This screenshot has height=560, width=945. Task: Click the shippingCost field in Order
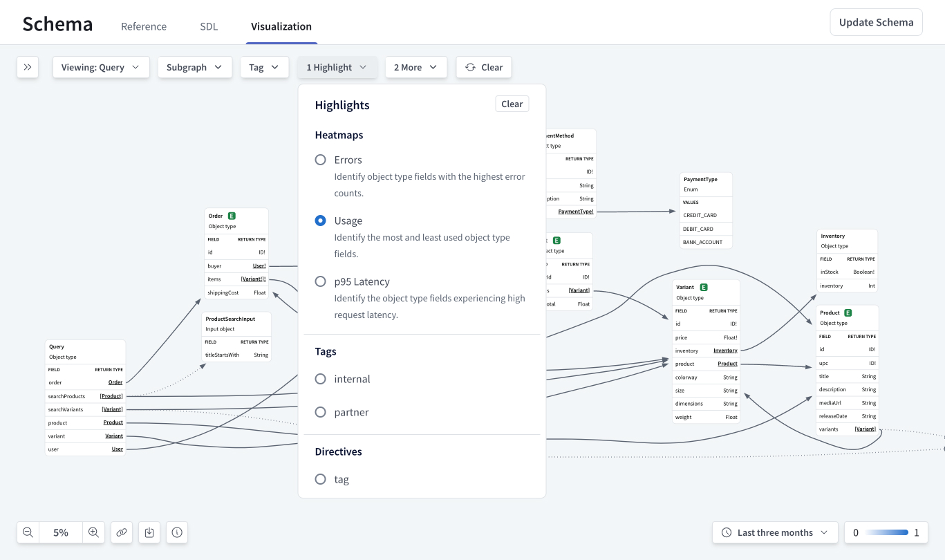236,292
